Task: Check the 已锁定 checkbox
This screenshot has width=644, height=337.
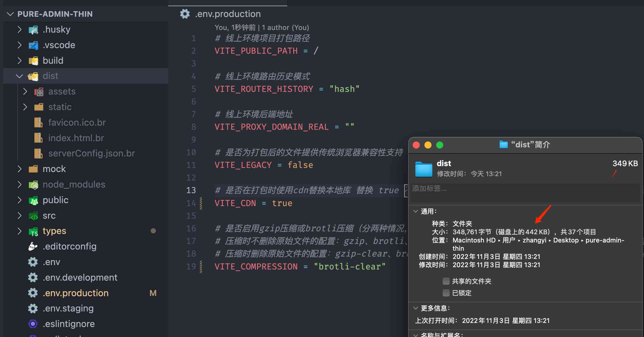Action: pos(446,293)
